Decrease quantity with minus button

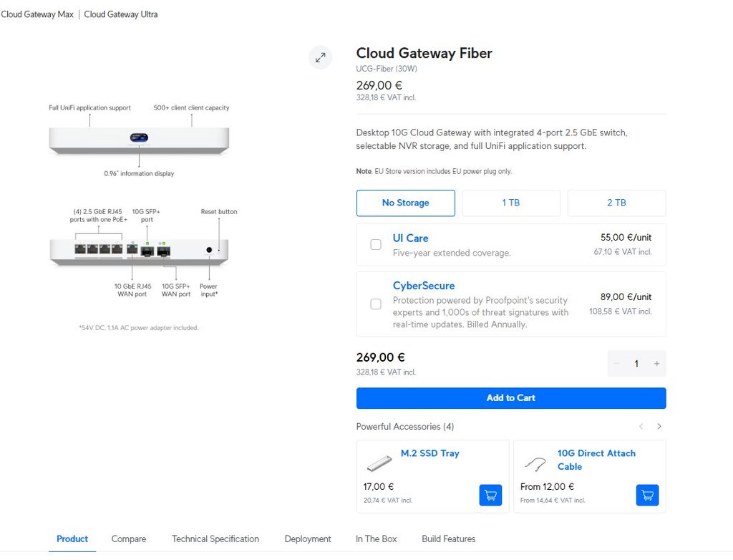616,364
